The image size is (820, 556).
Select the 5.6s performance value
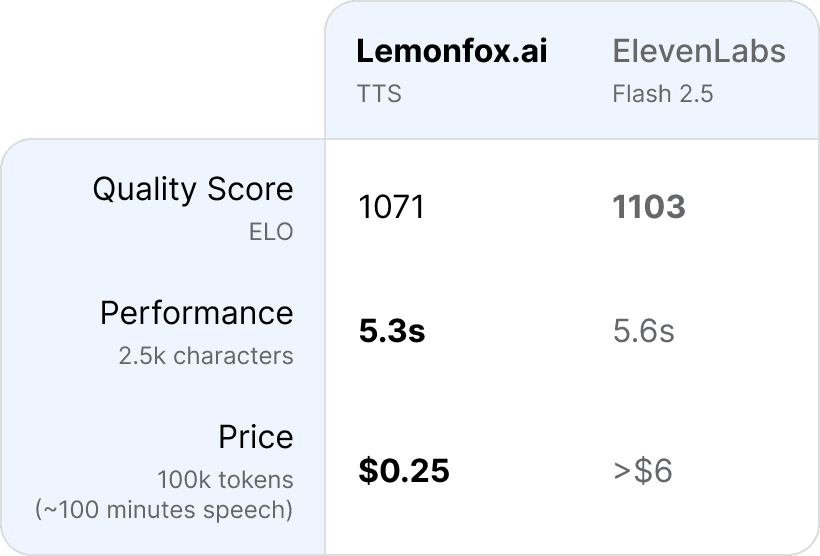point(643,331)
